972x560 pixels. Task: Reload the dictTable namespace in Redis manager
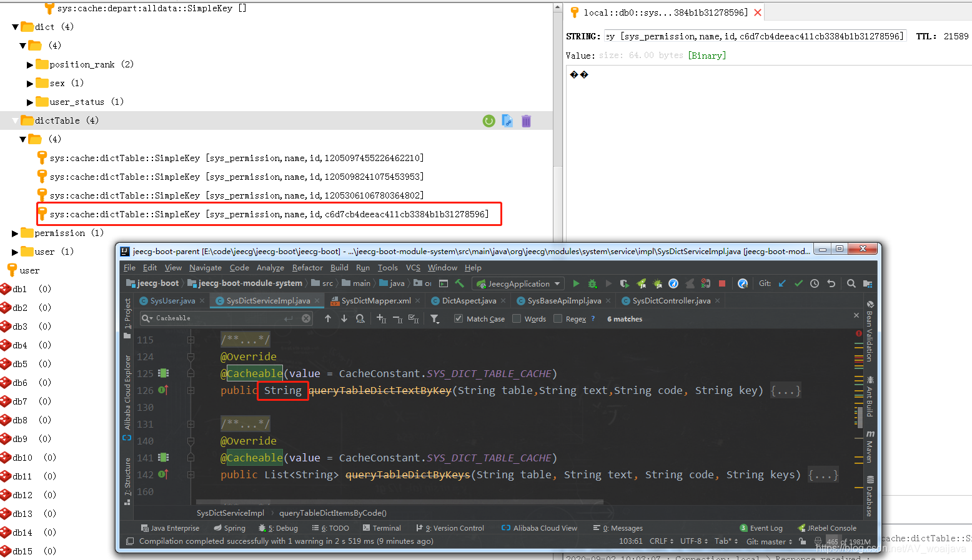pyautogui.click(x=489, y=121)
